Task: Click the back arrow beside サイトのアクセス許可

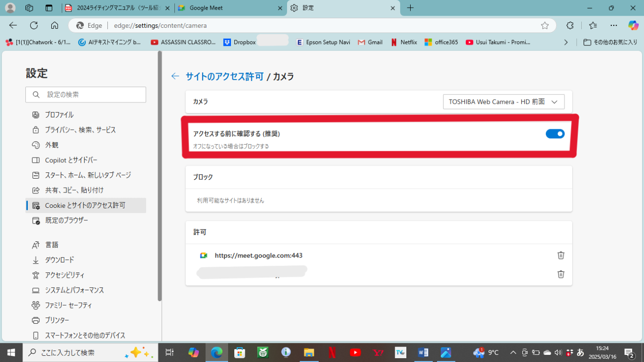Action: (175, 76)
